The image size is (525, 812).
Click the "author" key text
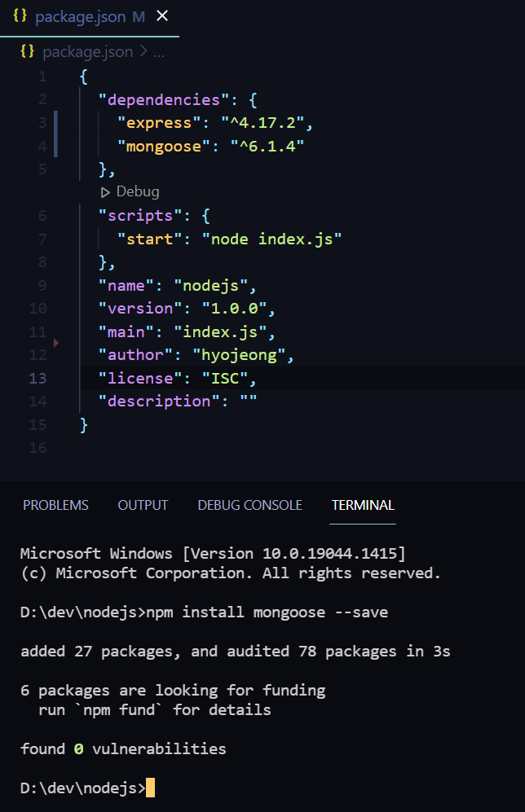135,355
